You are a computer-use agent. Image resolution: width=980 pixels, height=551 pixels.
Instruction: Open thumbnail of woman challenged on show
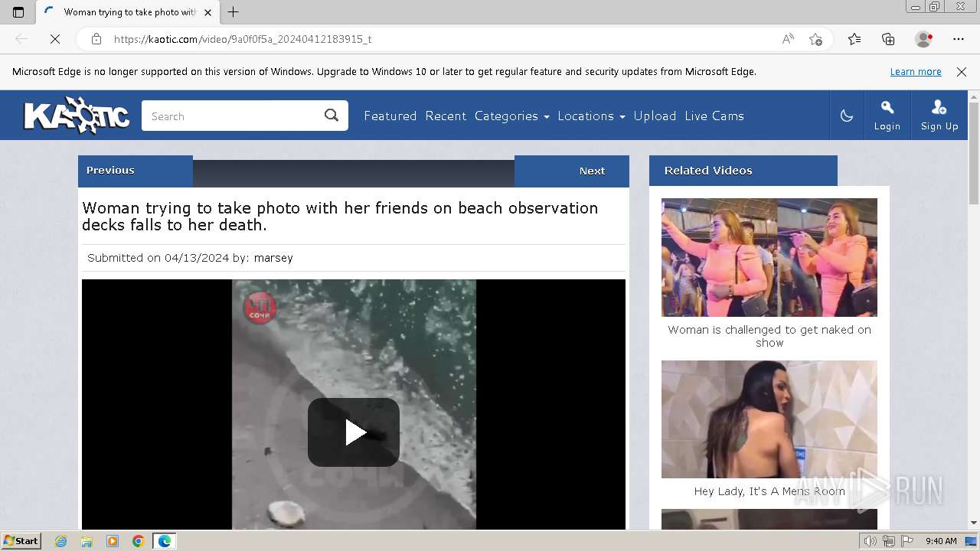tap(769, 257)
